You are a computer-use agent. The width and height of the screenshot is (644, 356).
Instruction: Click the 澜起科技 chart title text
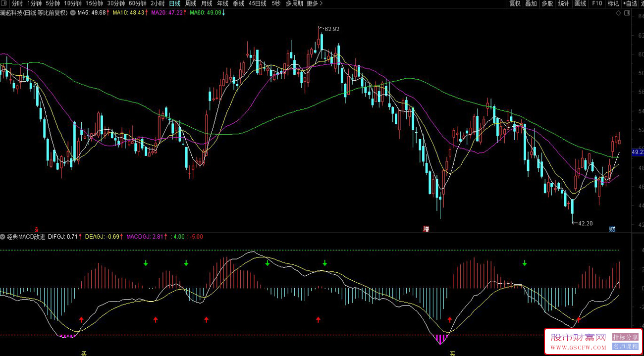click(35, 13)
